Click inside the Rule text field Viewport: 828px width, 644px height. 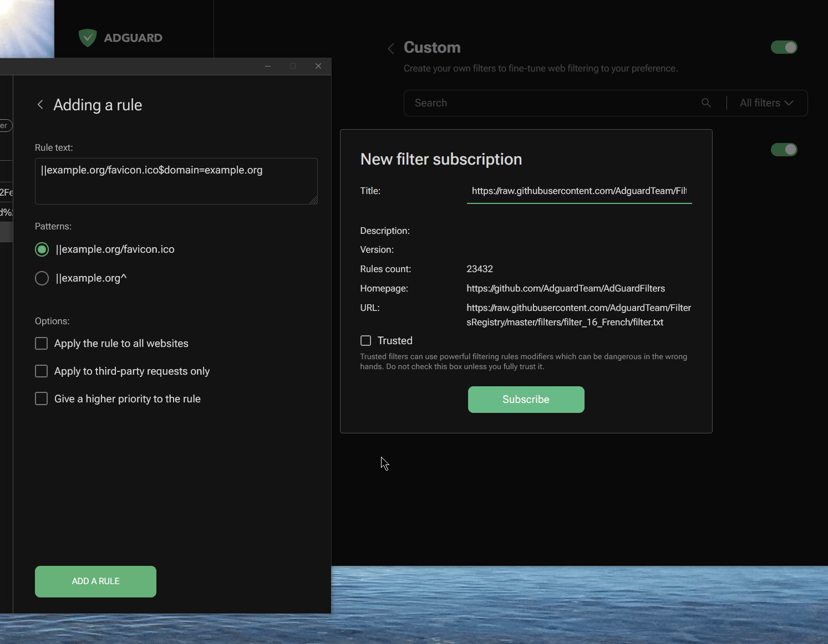pyautogui.click(x=176, y=181)
